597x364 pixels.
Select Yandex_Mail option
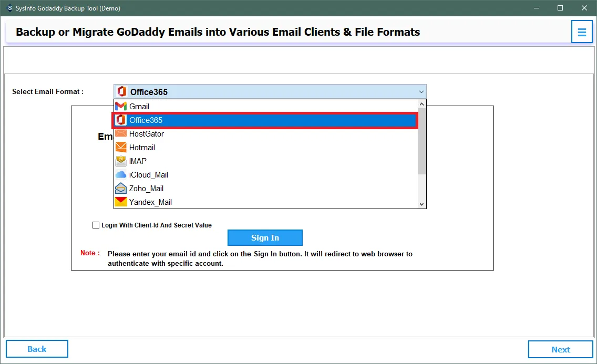click(266, 202)
